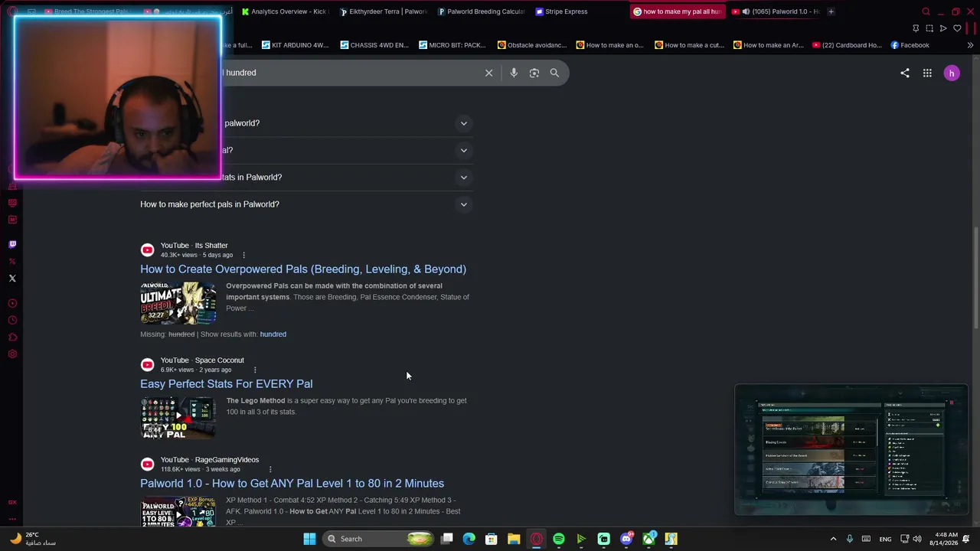This screenshot has width=980, height=551.
Task: Open the KIT ARDUINO 4W bookmark
Action: pyautogui.click(x=295, y=45)
